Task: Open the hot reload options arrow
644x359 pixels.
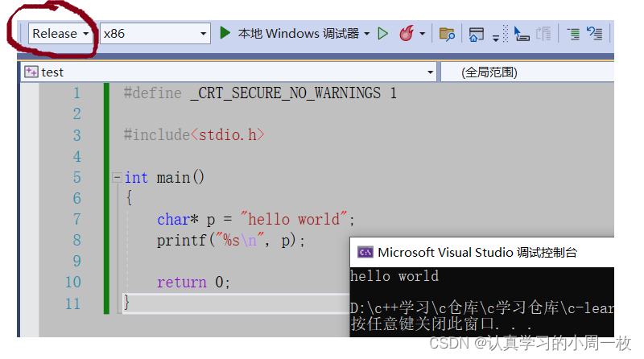Action: click(422, 34)
